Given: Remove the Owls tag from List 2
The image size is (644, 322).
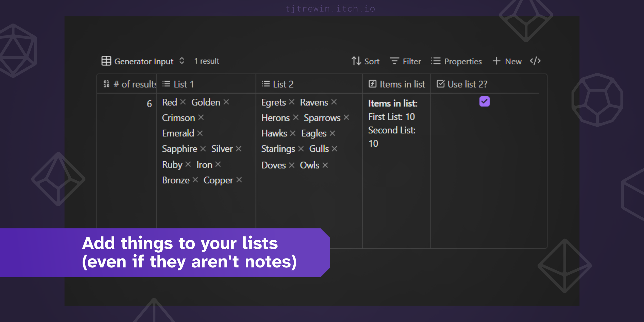Looking at the screenshot, I should (x=325, y=165).
